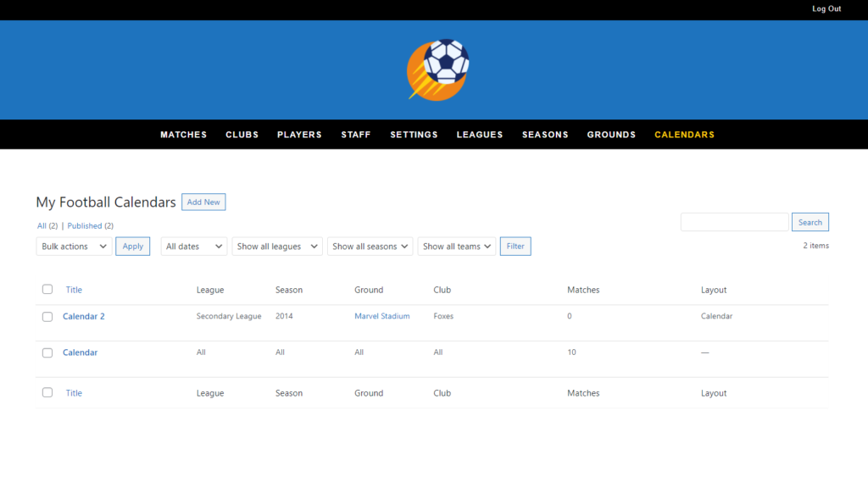Viewport: 868px width, 488px height.
Task: Show only Published calendars
Action: coord(85,225)
